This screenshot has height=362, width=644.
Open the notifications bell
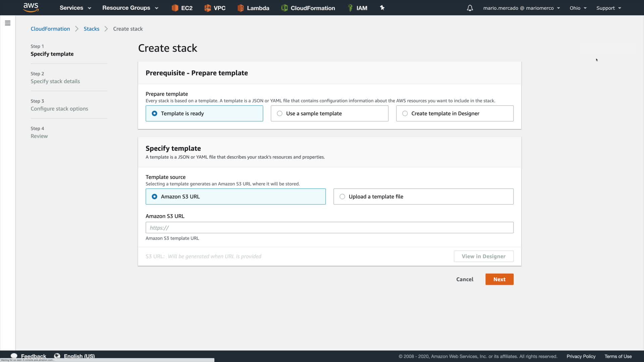click(470, 8)
